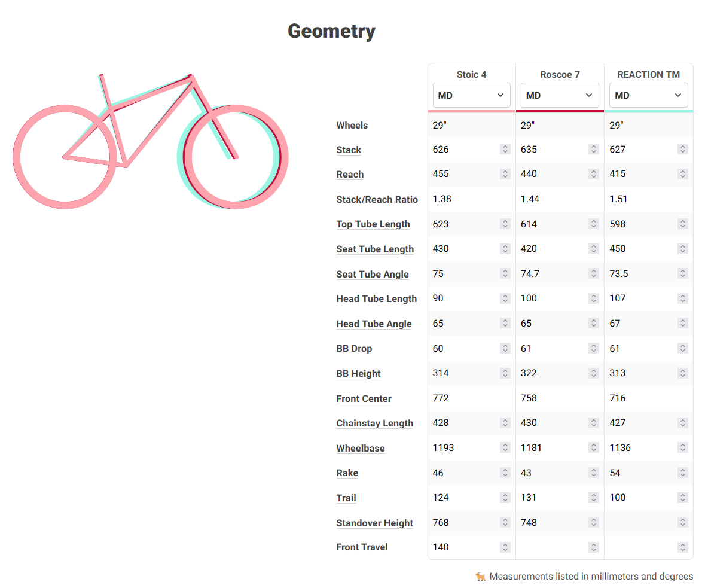Screen dimensions: 705x588
Task: Click the Roscoe 7 column header name
Action: pyautogui.click(x=560, y=74)
